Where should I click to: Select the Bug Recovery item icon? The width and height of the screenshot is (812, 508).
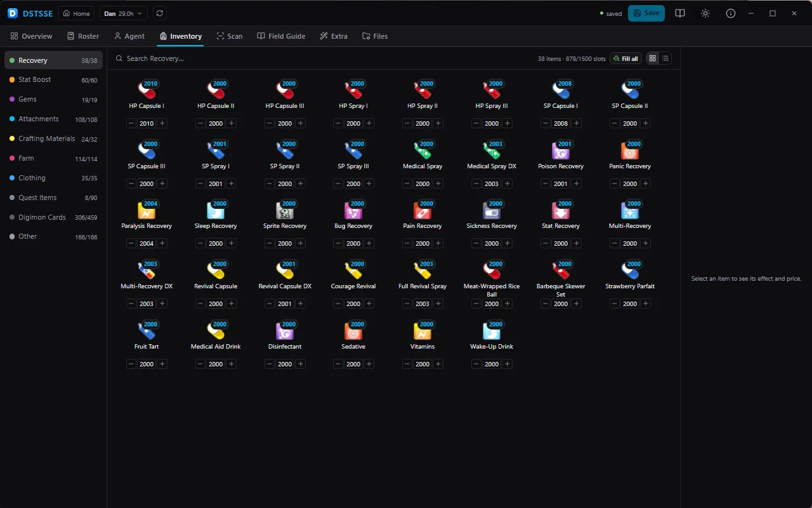(x=353, y=210)
